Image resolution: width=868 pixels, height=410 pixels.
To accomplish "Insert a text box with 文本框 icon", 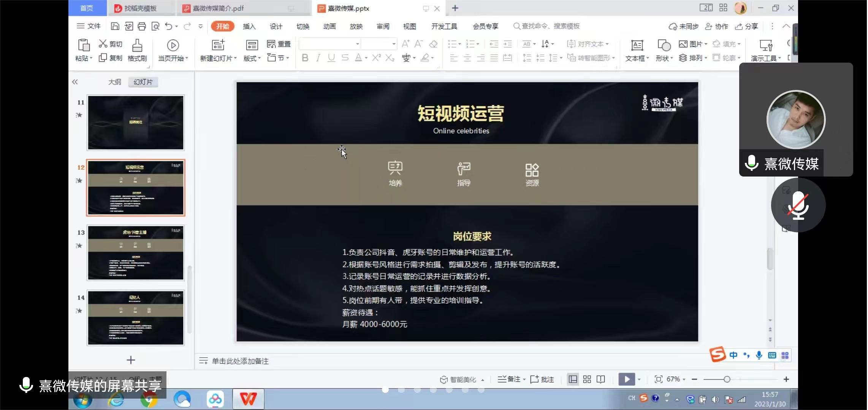I will pos(637,46).
